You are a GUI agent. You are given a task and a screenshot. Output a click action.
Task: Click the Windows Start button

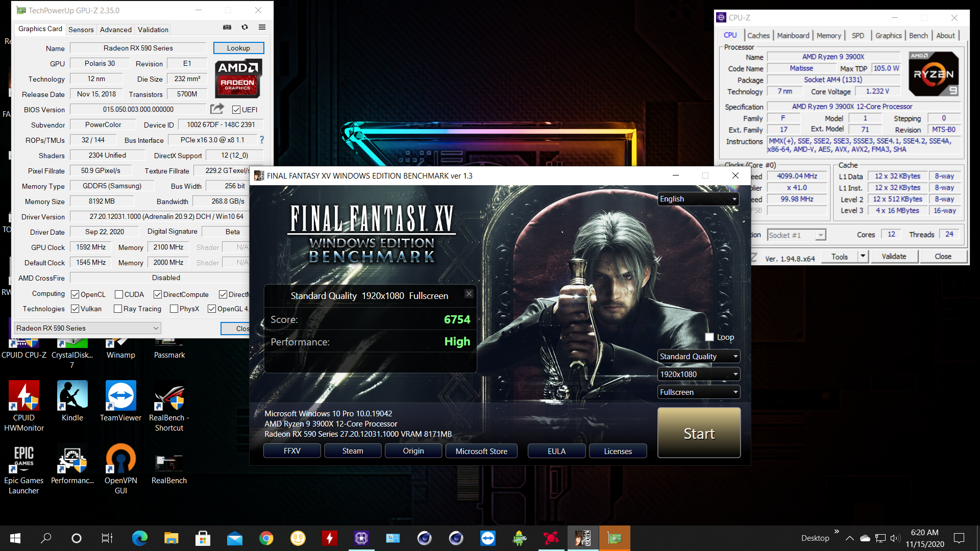[15, 538]
